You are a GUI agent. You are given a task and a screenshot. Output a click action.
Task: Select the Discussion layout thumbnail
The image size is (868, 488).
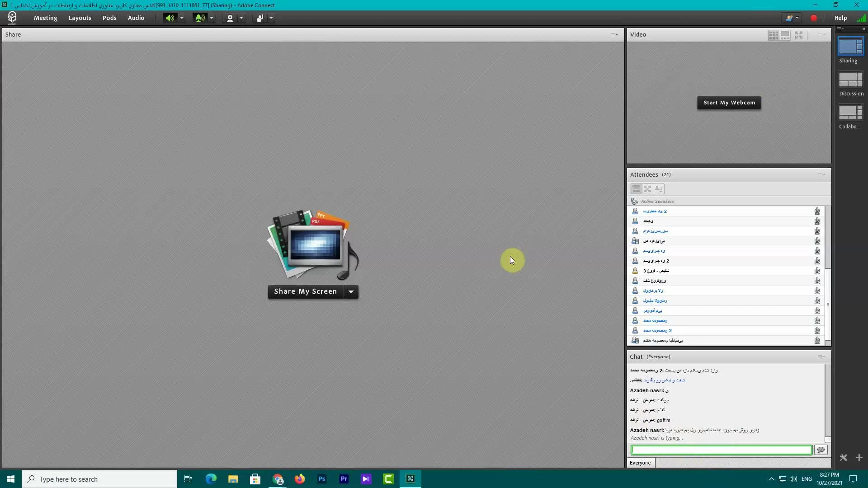[851, 80]
